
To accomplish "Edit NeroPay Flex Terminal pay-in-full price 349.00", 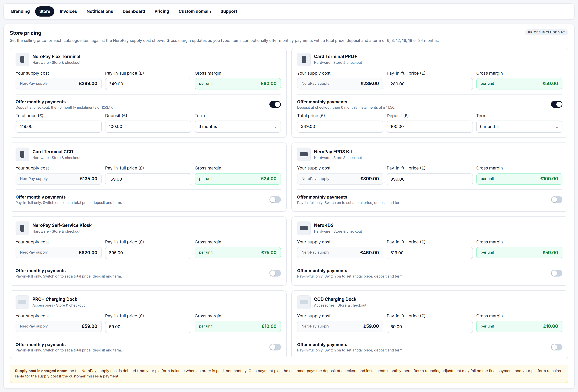I will tap(148, 84).
